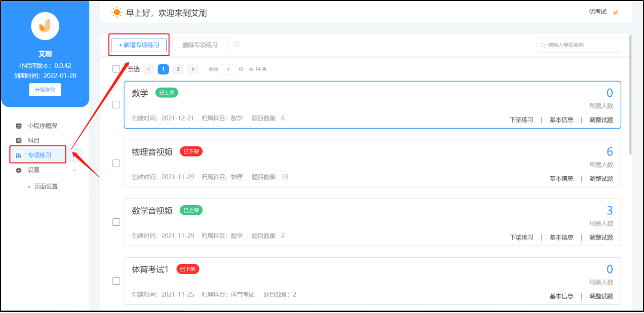644x313 pixels.
Task: Click the 小程序概况 chart icon
Action: [x=19, y=126]
